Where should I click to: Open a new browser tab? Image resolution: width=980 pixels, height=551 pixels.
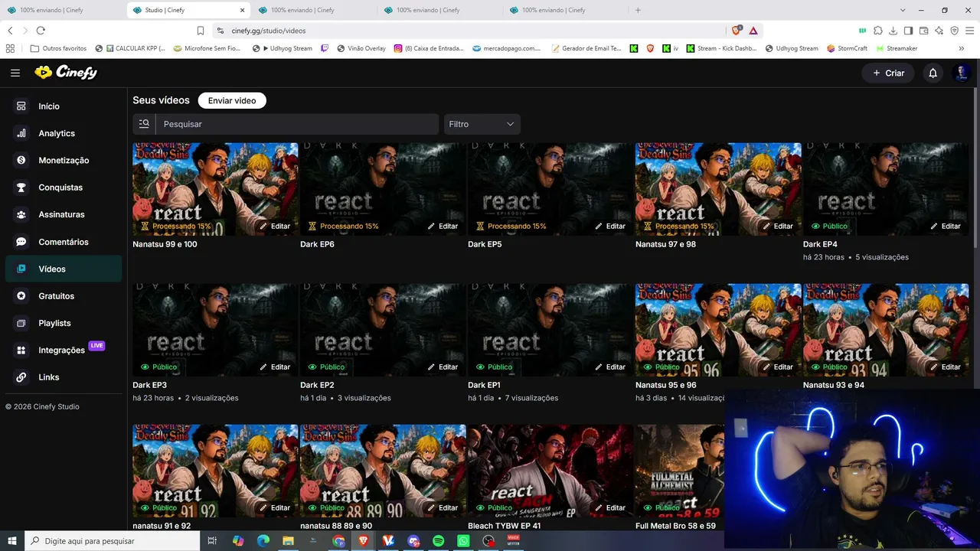click(638, 10)
